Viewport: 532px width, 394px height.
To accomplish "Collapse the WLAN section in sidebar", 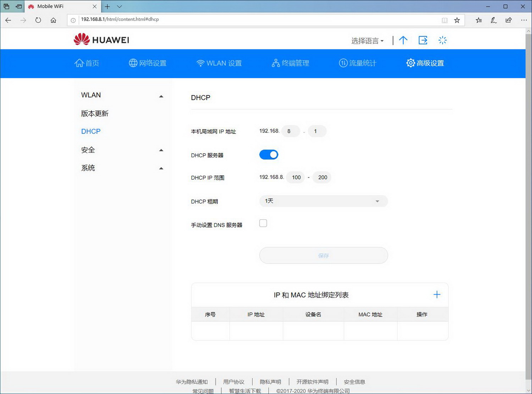I will pyautogui.click(x=161, y=95).
